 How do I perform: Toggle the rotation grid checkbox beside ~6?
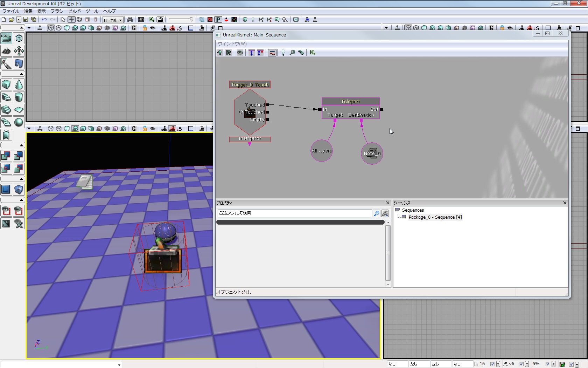(521, 364)
